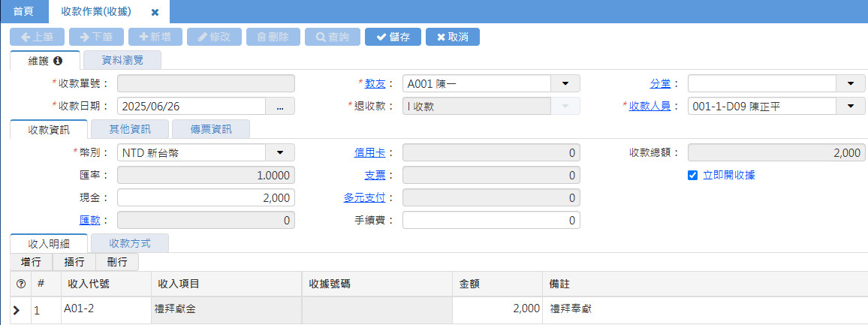Click the 現金 amount input field

(206, 198)
